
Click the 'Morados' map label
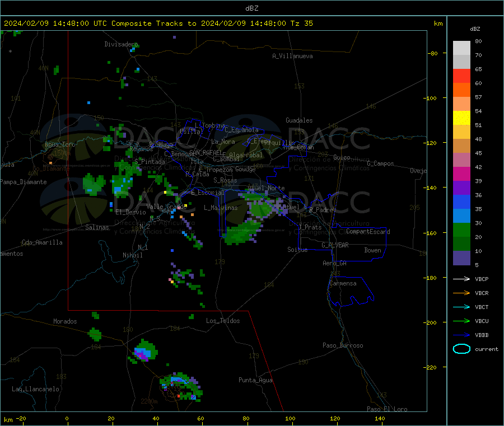point(65,321)
